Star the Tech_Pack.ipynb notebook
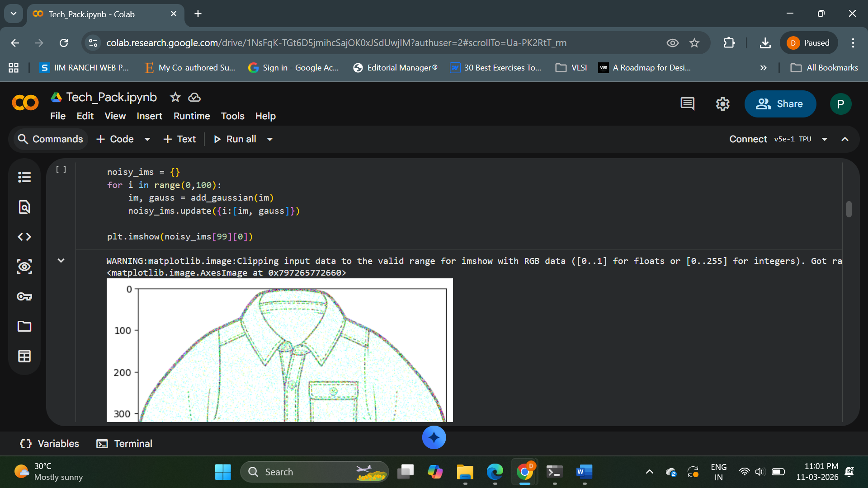Viewport: 868px width, 488px height. click(x=175, y=97)
